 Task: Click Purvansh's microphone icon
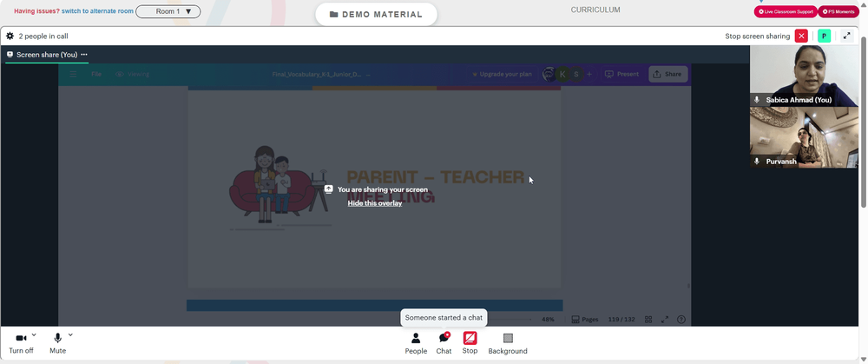click(x=757, y=162)
